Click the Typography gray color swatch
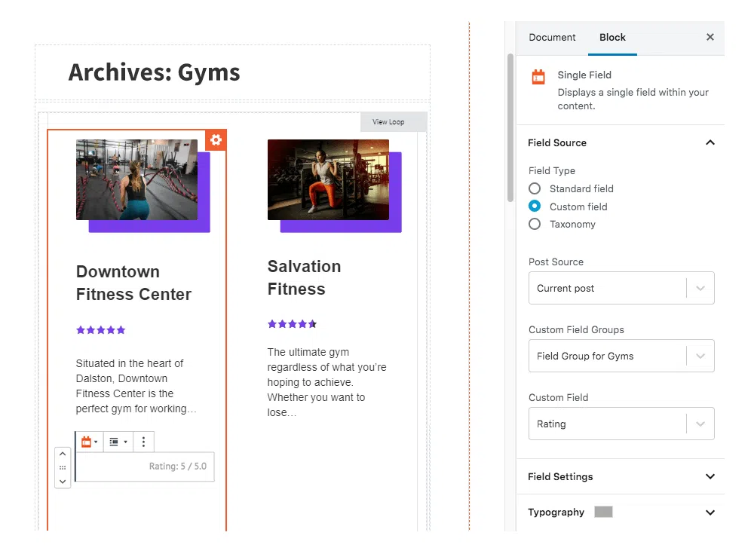The width and height of the screenshot is (754, 560). tap(603, 512)
